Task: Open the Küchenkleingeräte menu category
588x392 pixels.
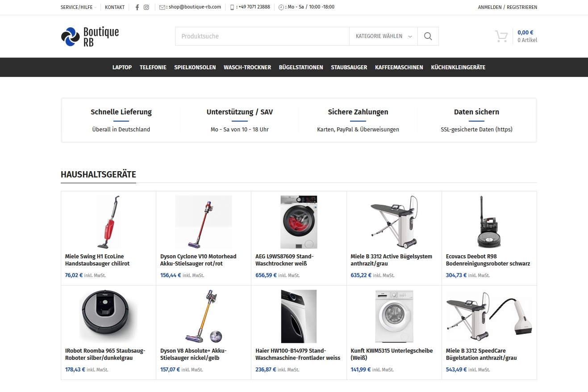Action: (x=458, y=67)
